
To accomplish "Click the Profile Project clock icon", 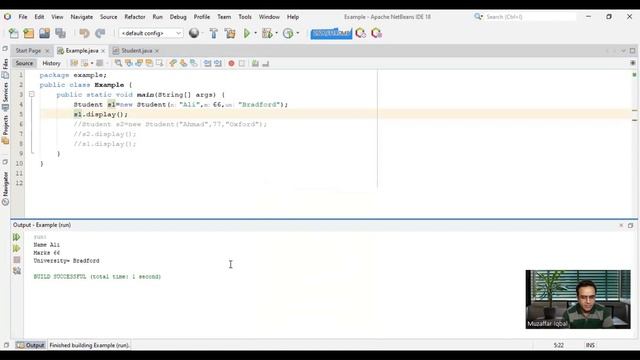I will coord(288,33).
